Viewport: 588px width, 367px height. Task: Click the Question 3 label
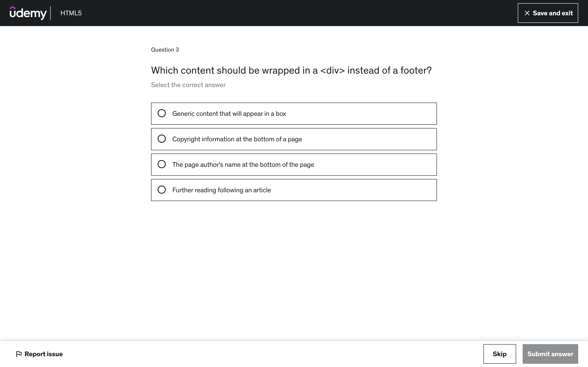click(165, 50)
